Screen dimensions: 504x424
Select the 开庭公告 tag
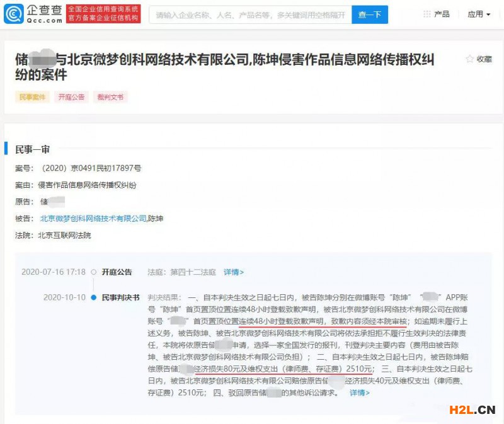tap(71, 97)
